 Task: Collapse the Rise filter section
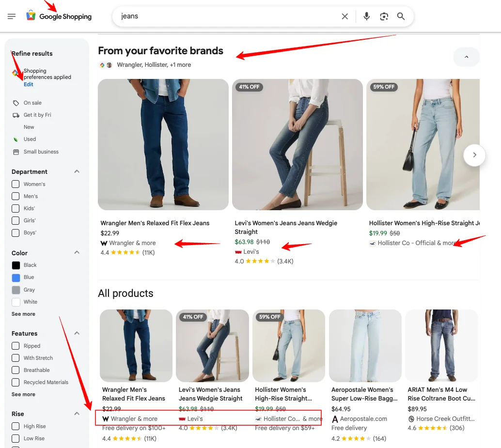click(x=77, y=414)
